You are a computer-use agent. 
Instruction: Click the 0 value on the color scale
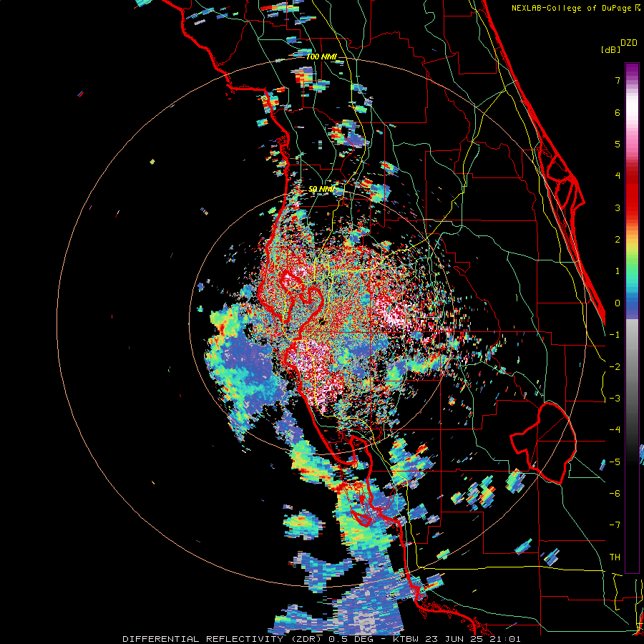coord(618,303)
